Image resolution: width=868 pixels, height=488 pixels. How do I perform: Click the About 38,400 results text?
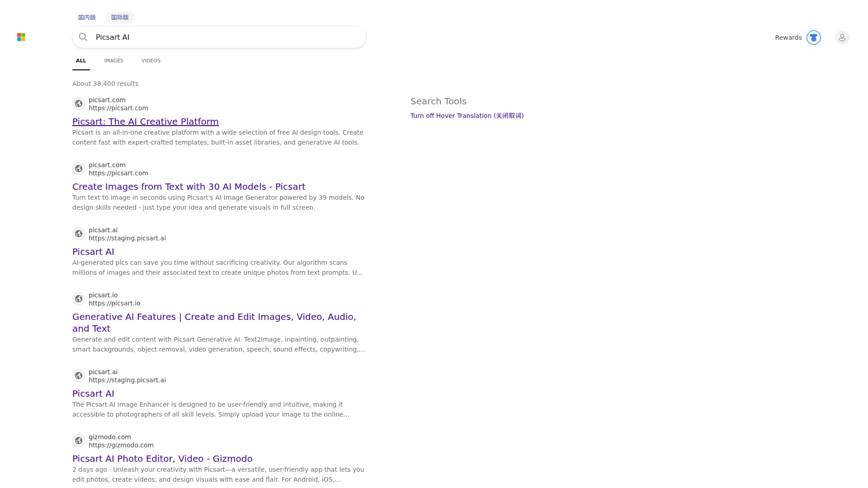(105, 84)
